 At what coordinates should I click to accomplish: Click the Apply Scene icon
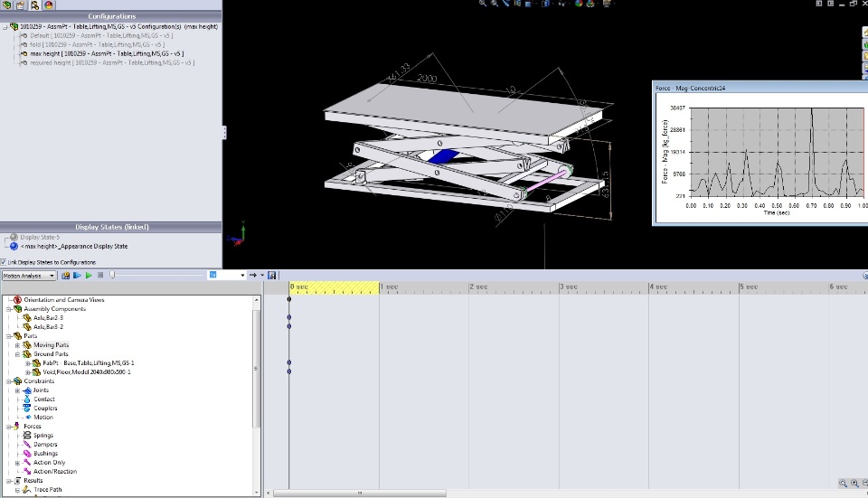coord(590,4)
